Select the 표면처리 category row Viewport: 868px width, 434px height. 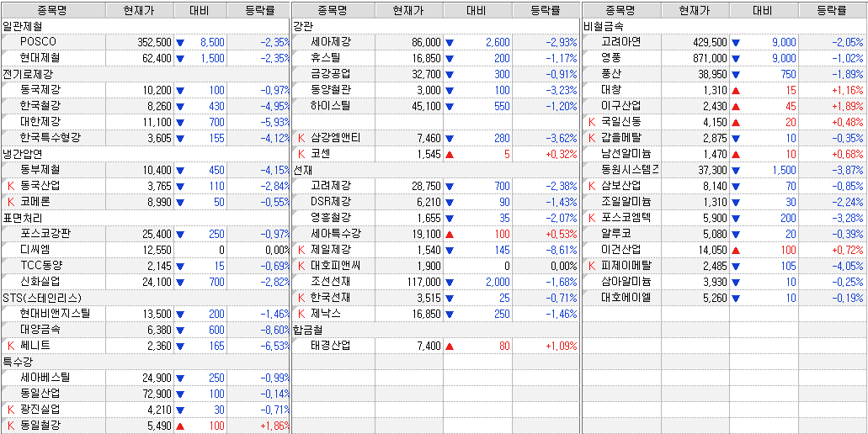[x=145, y=219]
